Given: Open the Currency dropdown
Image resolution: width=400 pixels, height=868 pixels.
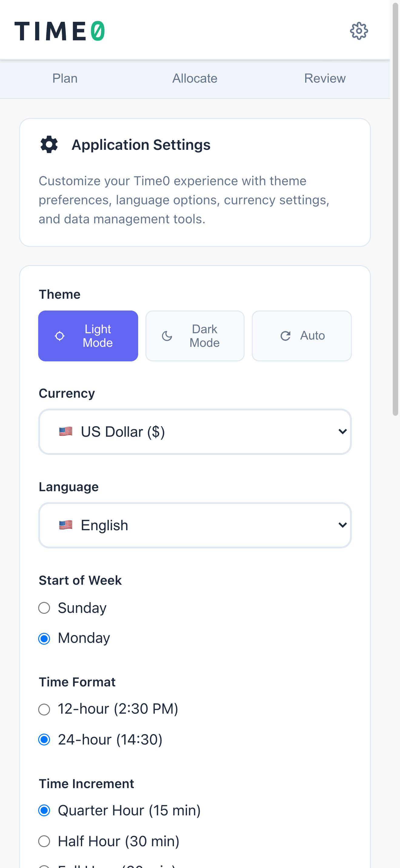Looking at the screenshot, I should pos(195,432).
